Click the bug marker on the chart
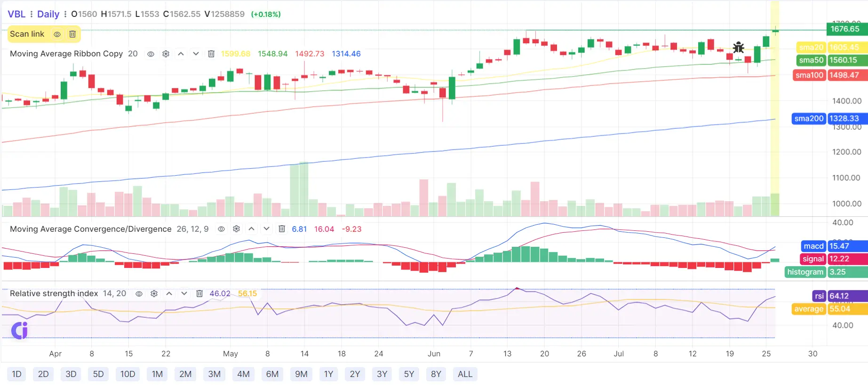 coord(738,47)
